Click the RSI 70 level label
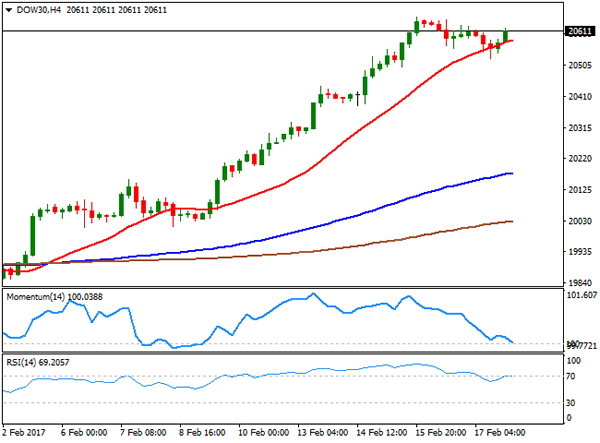The image size is (600, 443). pyautogui.click(x=571, y=376)
